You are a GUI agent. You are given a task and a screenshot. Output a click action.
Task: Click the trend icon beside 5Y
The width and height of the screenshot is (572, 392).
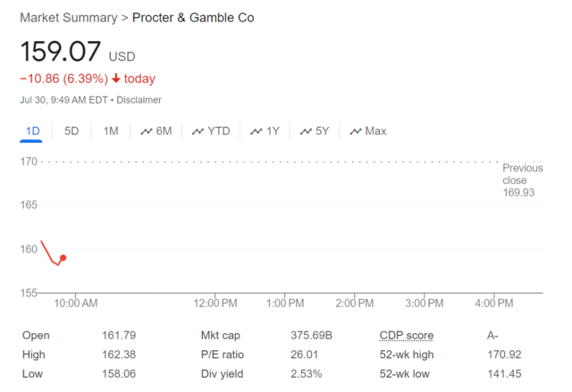[x=306, y=131]
